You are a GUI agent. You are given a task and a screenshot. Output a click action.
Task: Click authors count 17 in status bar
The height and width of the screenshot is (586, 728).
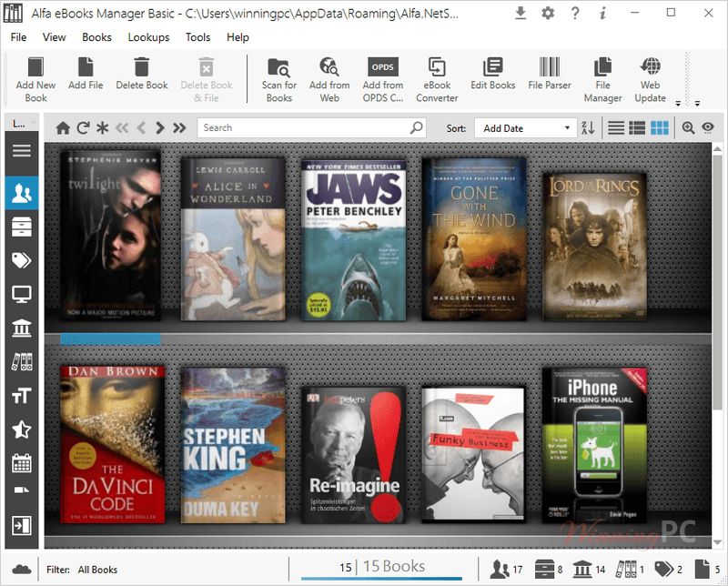(x=507, y=570)
